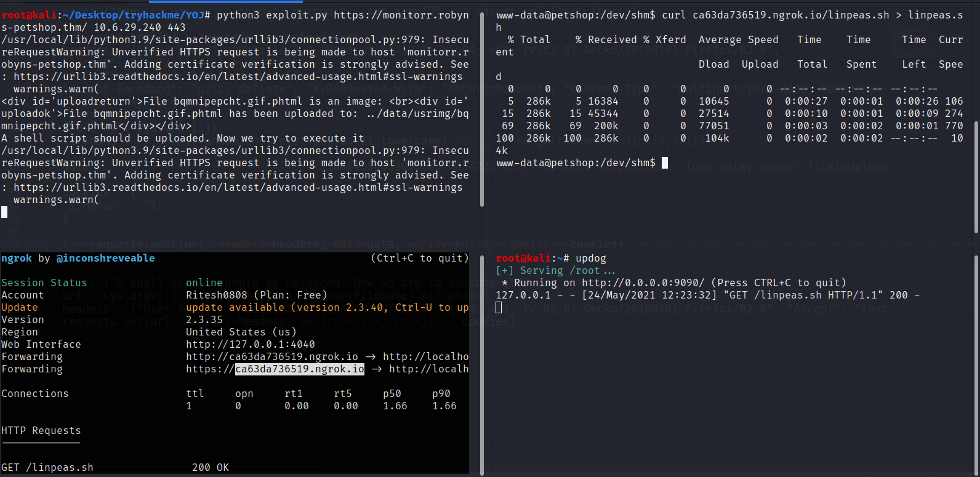Click the @inconshreveable handle in the ngrok header

[x=105, y=258]
